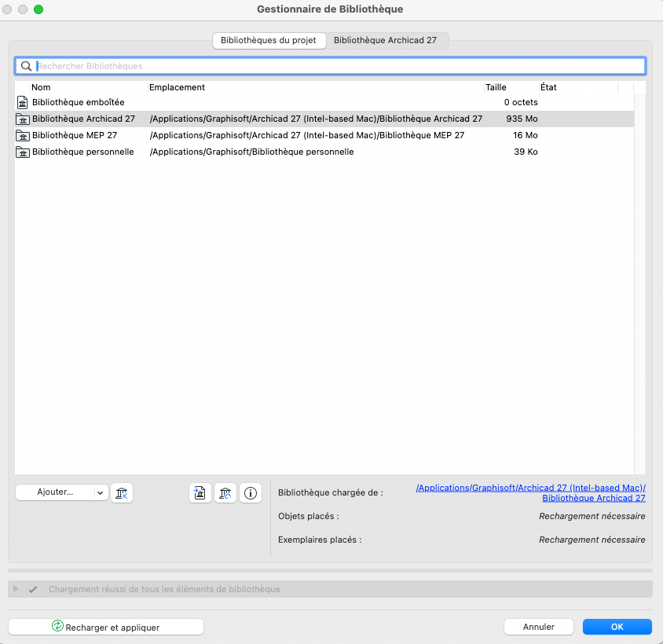Click the Bibliothèque chargée de label

tap(331, 493)
